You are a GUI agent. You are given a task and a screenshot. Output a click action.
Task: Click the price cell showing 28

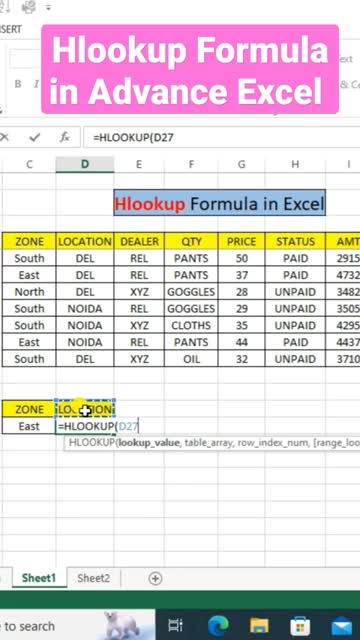(x=242, y=292)
